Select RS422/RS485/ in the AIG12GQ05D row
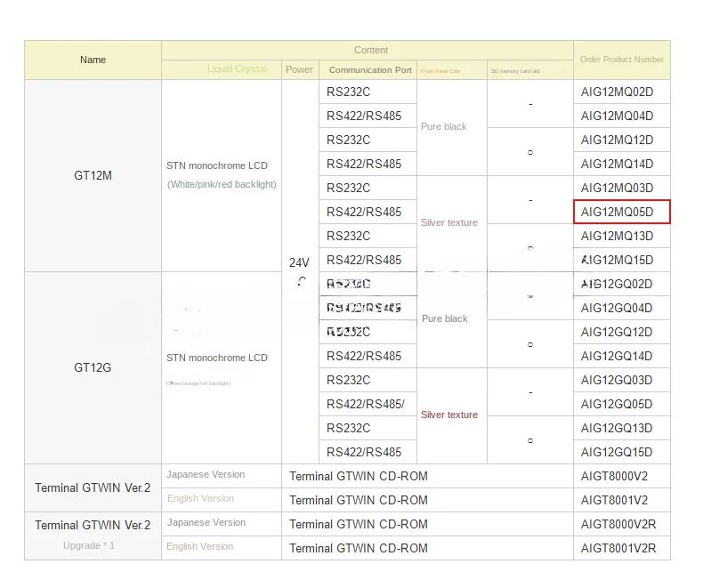This screenshot has width=703, height=588. click(366, 404)
